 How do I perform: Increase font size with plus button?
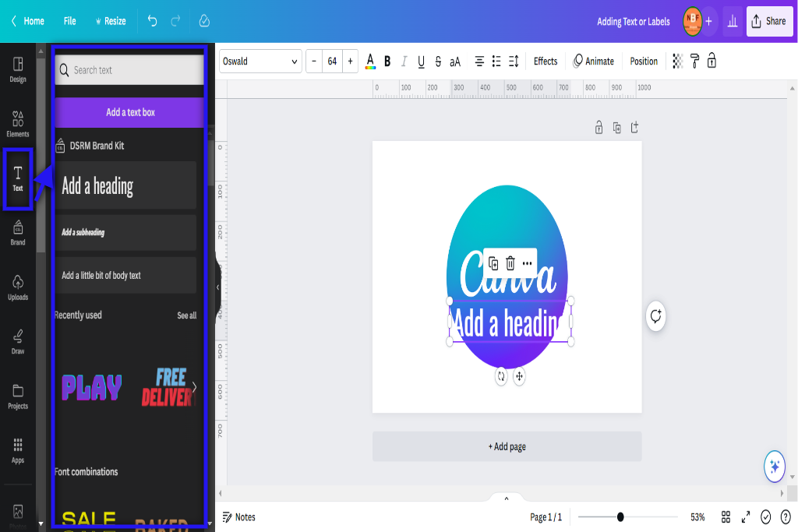click(350, 61)
